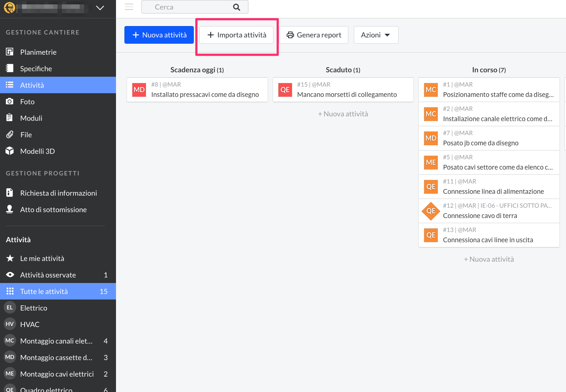The image size is (566, 392).
Task: Click the Nuova attività button
Action: 159,35
